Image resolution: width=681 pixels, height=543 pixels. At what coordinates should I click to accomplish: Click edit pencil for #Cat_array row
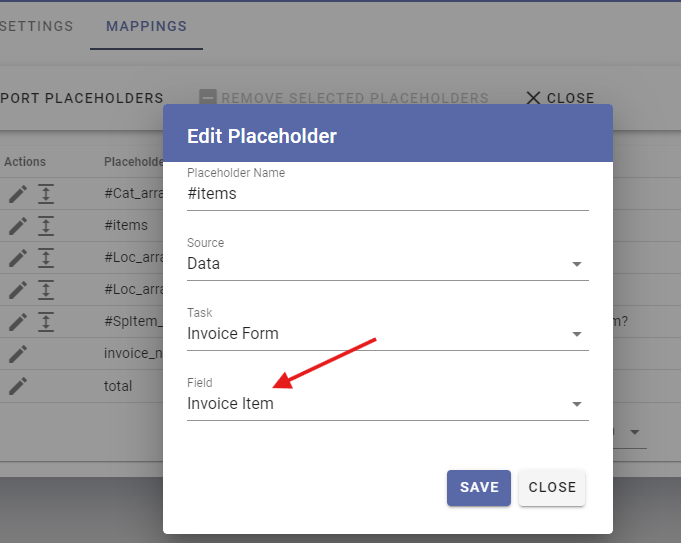coord(18,194)
